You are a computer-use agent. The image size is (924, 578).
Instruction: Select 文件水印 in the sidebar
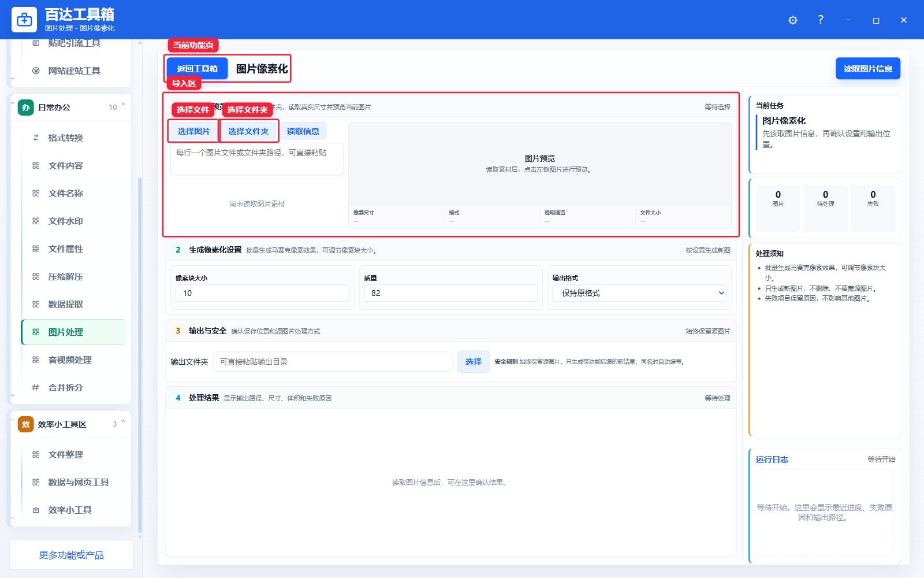coord(74,221)
